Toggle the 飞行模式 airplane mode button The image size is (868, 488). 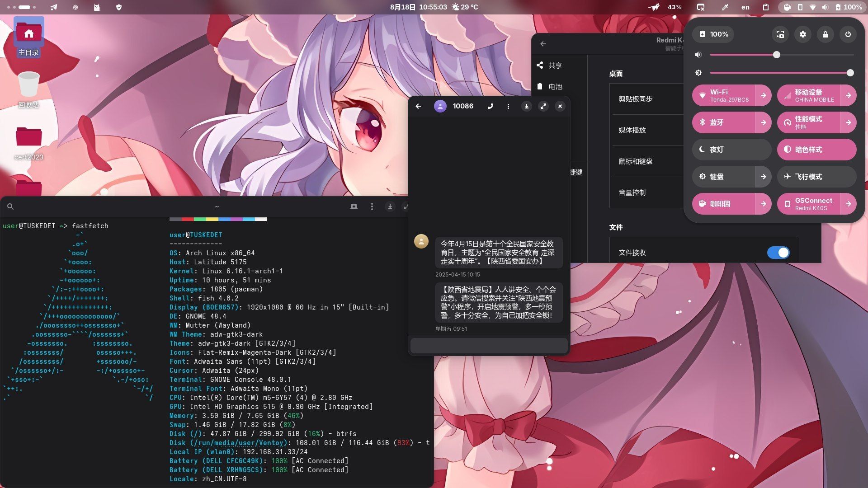(x=816, y=177)
